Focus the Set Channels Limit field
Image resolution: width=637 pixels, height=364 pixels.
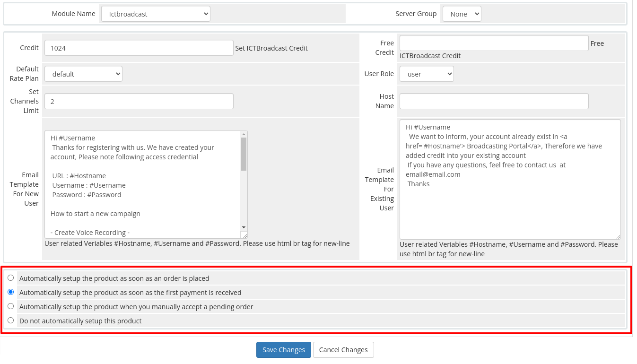(139, 101)
